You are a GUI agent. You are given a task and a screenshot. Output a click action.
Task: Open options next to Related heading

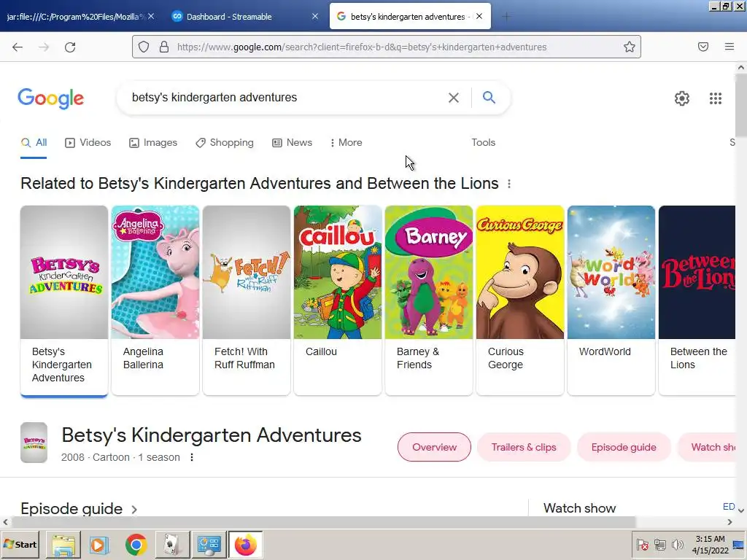click(x=509, y=184)
